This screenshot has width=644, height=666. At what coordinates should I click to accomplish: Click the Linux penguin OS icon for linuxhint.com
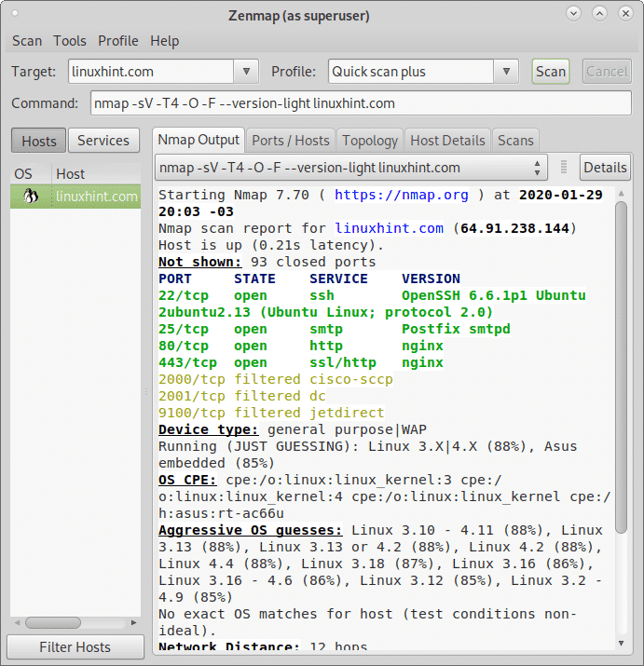(x=31, y=196)
